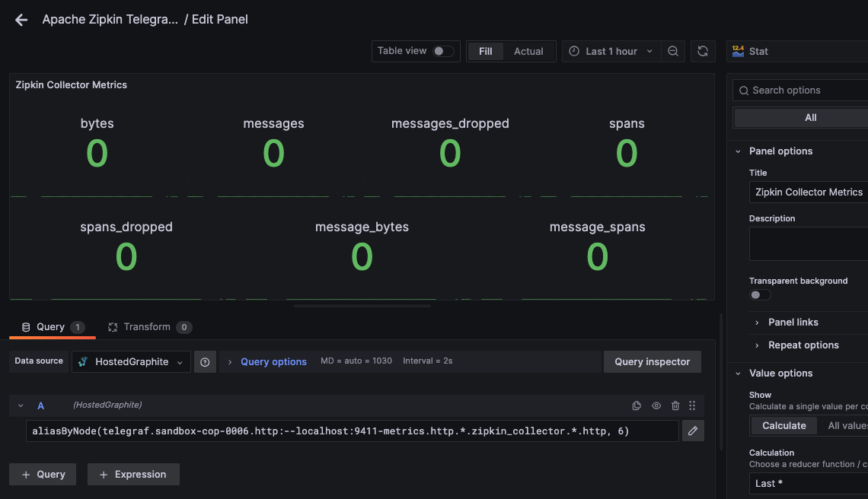This screenshot has width=868, height=499.
Task: Click in the Search options field
Action: [x=800, y=91]
